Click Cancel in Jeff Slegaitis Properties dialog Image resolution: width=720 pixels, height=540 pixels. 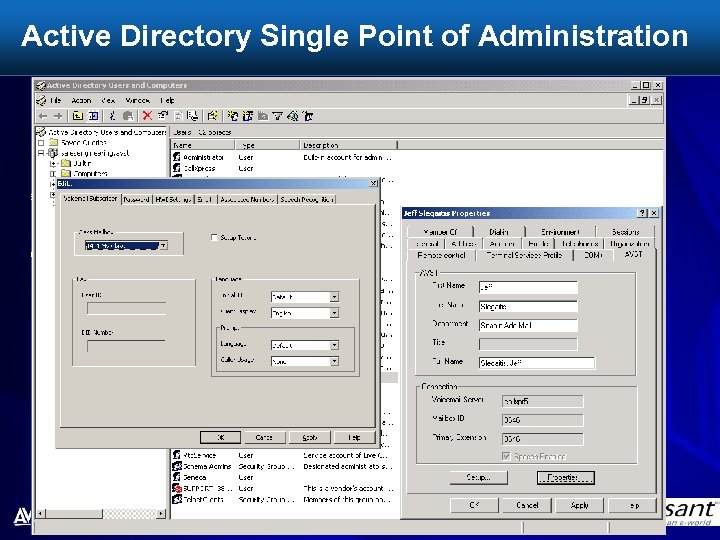(527, 505)
